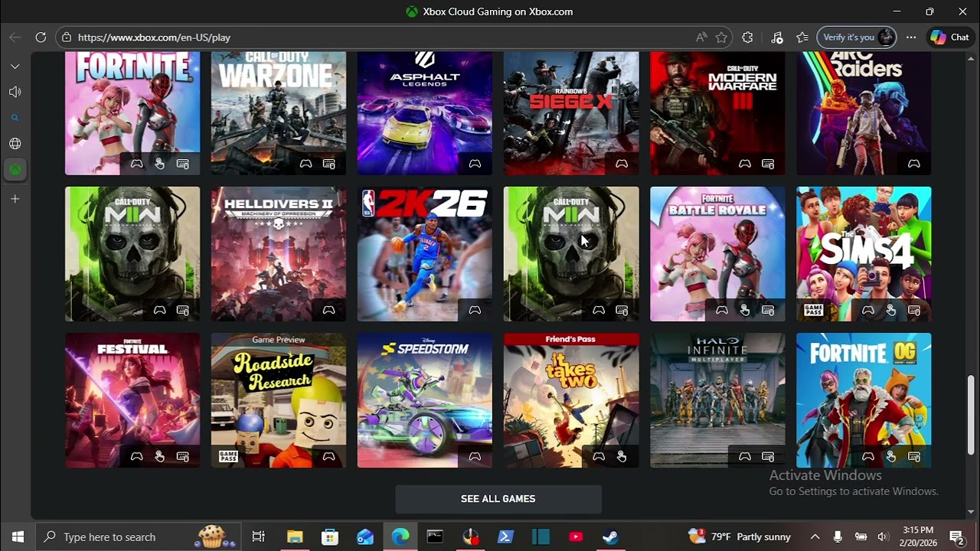Refresh the Xbox Cloud Gaming page
Screen dimensions: 980x551
41,37
